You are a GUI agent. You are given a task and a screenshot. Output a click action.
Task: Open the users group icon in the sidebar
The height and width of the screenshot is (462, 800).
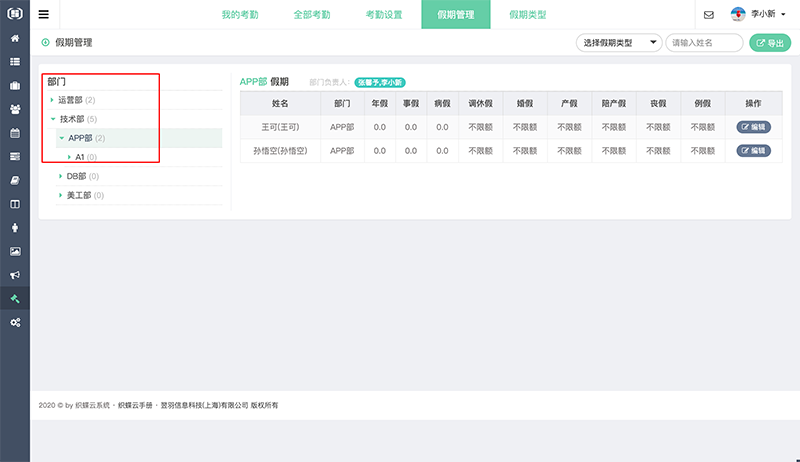point(15,109)
